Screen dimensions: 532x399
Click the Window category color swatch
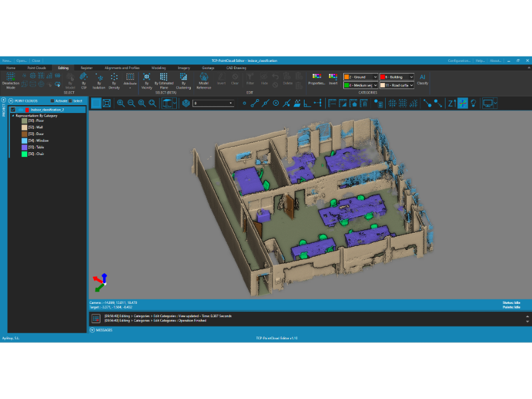pos(25,141)
